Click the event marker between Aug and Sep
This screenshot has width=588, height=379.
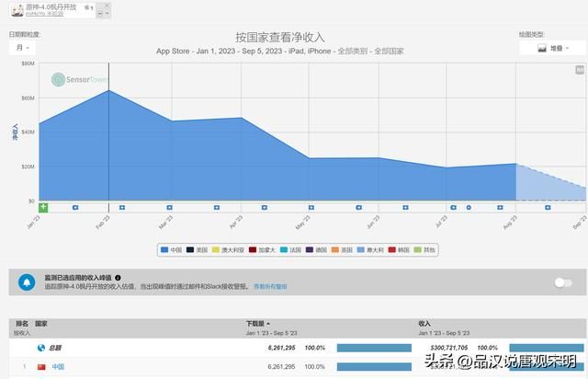coord(548,207)
